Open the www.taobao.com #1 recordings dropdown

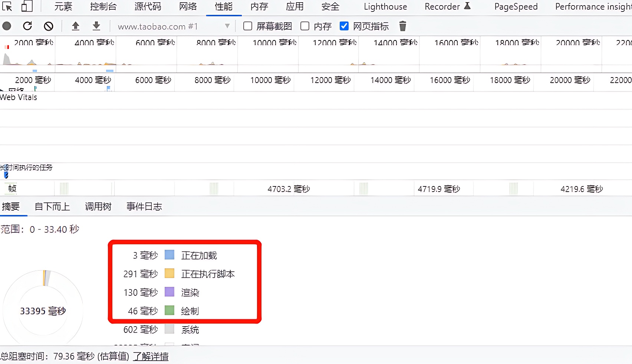coord(227,26)
